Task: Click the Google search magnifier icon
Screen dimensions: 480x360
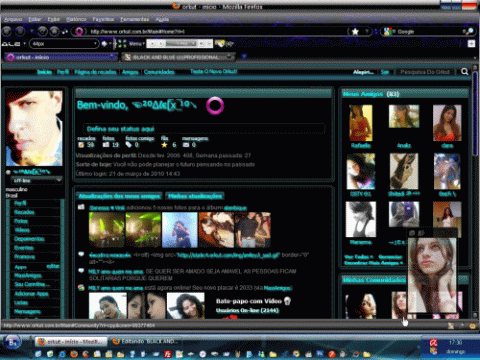Action: tap(470, 31)
